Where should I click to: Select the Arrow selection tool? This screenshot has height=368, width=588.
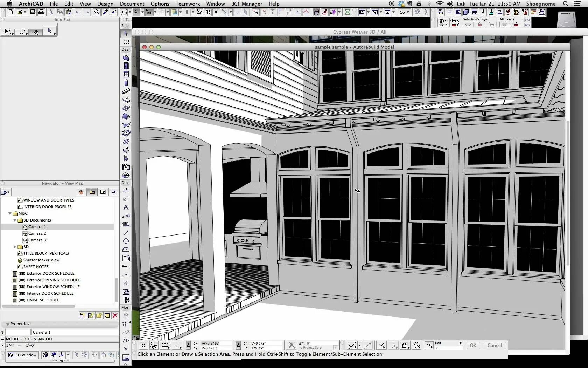click(125, 34)
